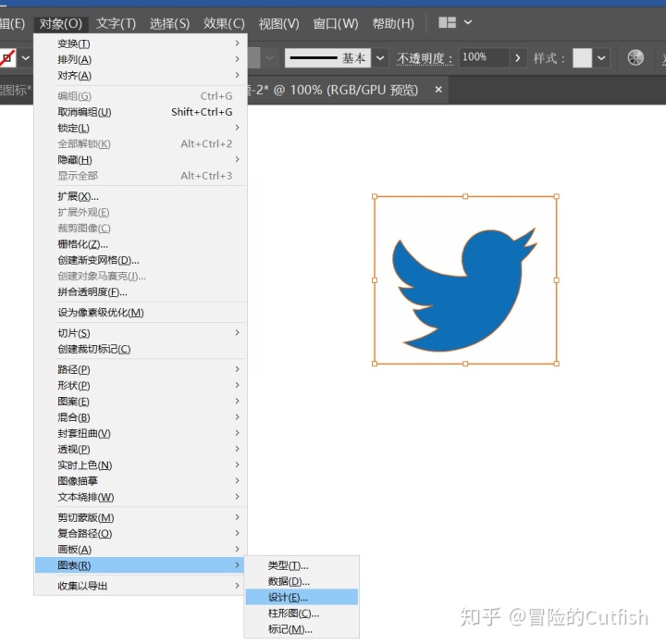Screen dimensions: 666x644
Task: Open the 窗口(W) menu
Action: point(336,23)
